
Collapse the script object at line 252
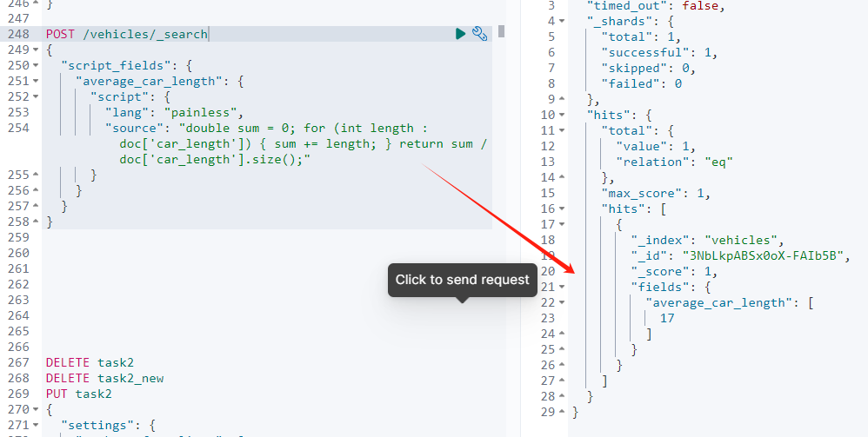(36, 96)
